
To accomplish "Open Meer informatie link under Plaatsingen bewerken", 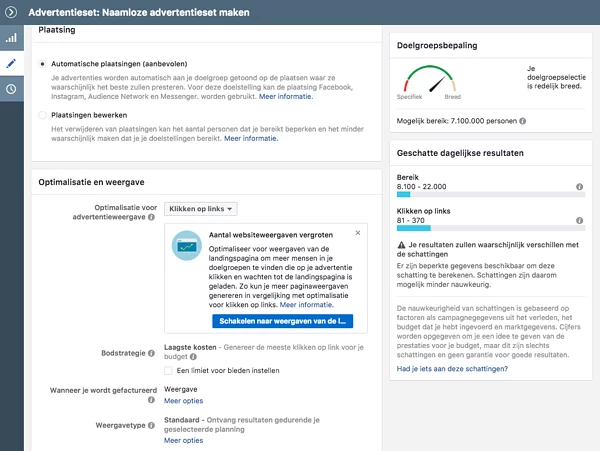I will tap(251, 138).
